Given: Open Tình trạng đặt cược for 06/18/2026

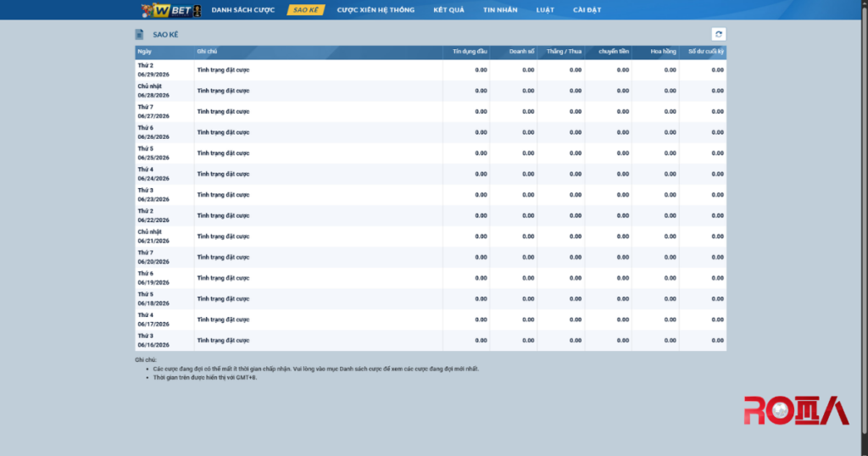Looking at the screenshot, I should 223,299.
